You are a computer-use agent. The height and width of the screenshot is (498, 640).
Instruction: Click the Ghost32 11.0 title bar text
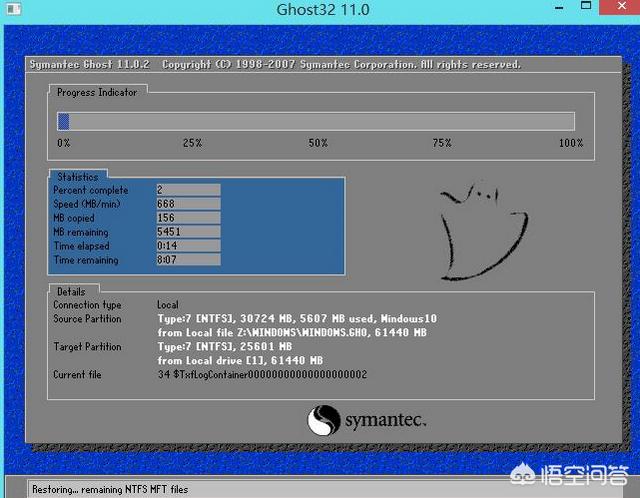click(322, 10)
